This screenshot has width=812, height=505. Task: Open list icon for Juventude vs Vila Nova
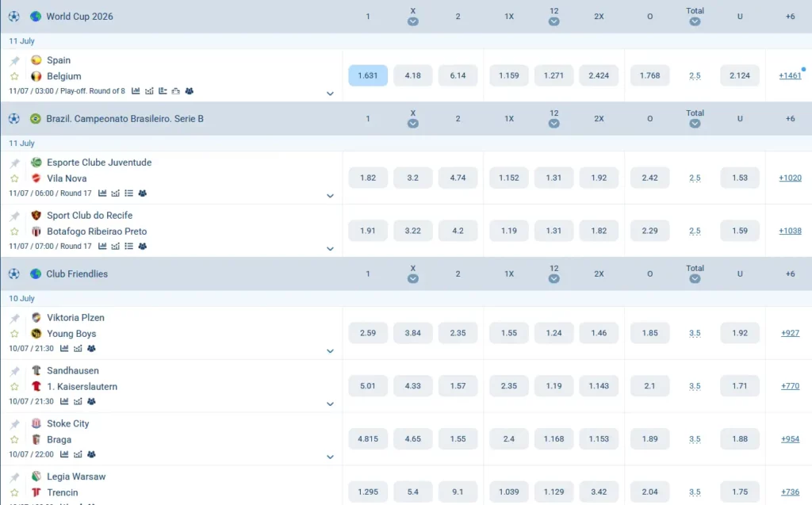coord(129,193)
